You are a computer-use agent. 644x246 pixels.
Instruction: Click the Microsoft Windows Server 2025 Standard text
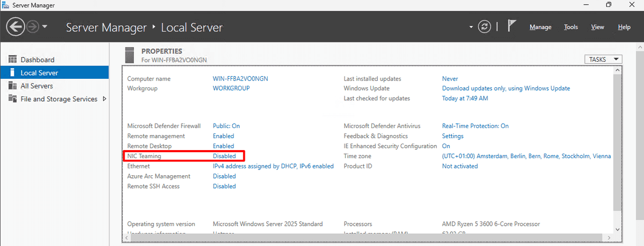click(x=268, y=224)
